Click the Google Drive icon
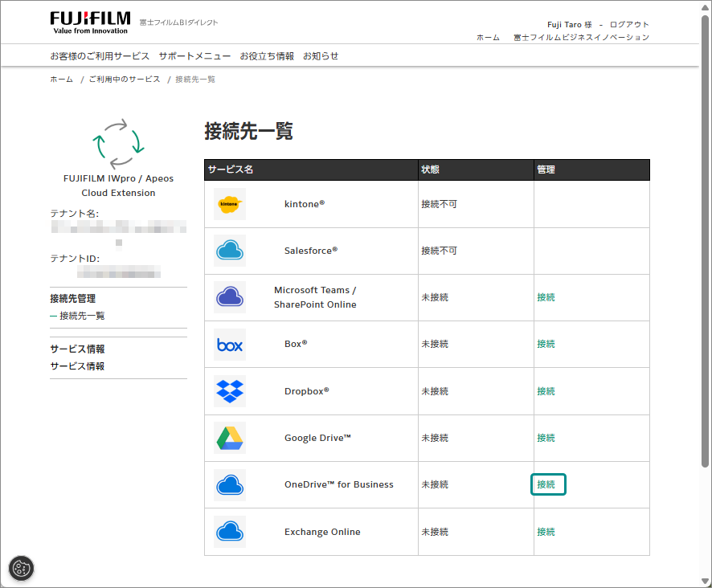Viewport: 712px width, 588px height. click(x=230, y=438)
